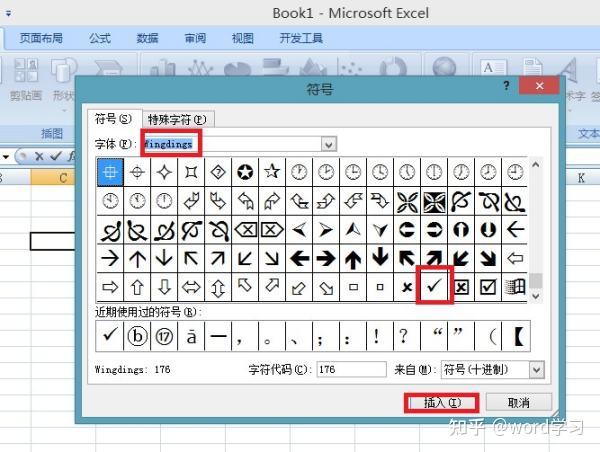Open the 来自 source dropdown
This screenshot has width=600, height=452.
536,370
